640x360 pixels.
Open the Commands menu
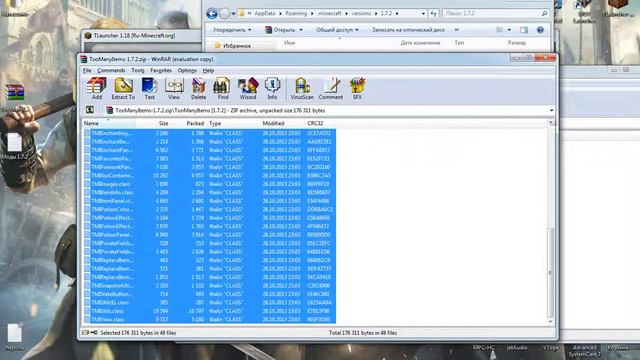pos(111,71)
